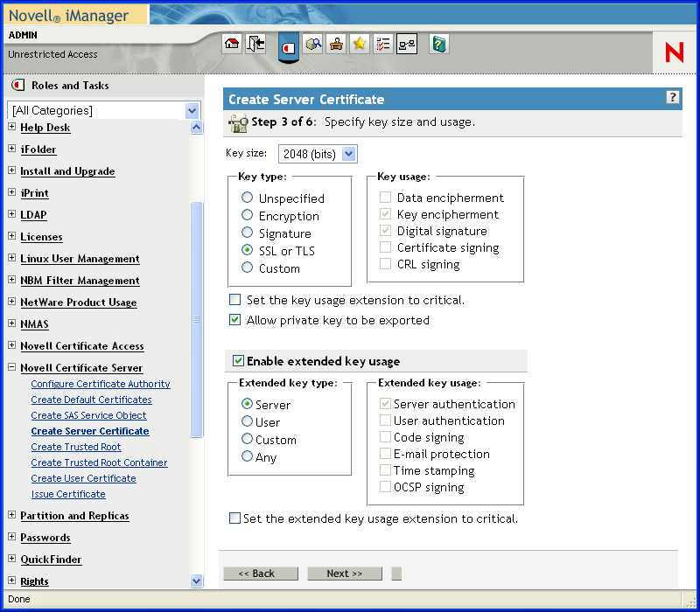The height and width of the screenshot is (612, 700).
Task: Select the Custom key type radio
Action: click(x=247, y=268)
